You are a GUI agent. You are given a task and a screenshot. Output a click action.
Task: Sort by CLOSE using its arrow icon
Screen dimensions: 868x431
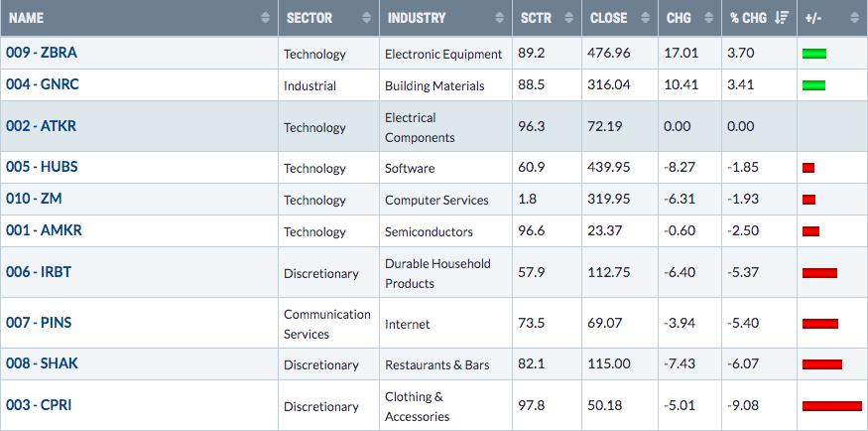(645, 18)
